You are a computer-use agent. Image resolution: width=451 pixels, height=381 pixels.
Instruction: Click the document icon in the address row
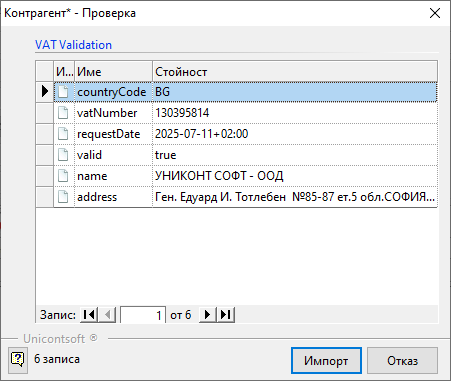click(63, 197)
